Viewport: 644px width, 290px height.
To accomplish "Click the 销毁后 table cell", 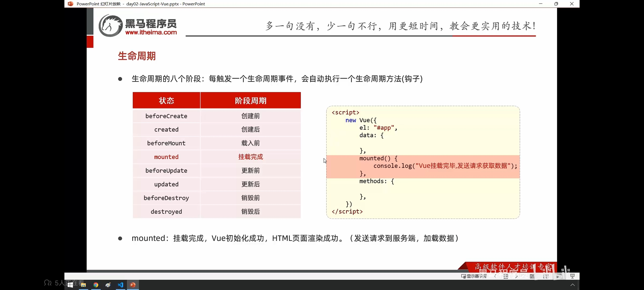I will 251,212.
